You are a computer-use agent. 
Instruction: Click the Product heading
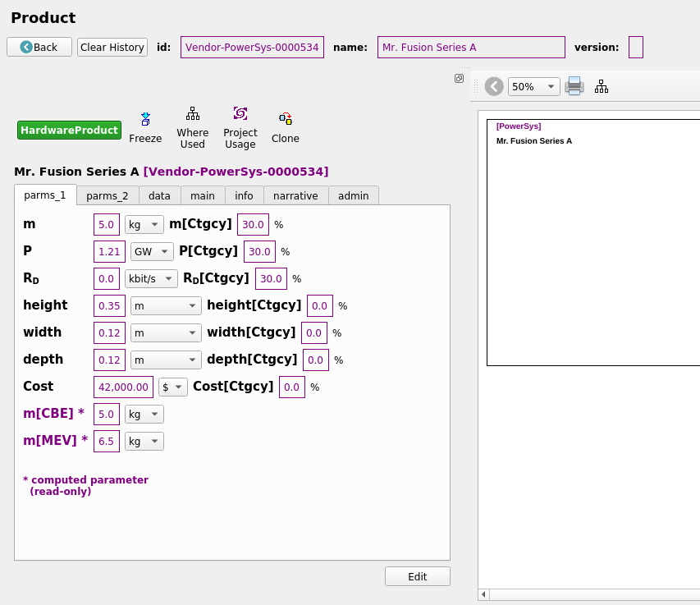click(43, 18)
